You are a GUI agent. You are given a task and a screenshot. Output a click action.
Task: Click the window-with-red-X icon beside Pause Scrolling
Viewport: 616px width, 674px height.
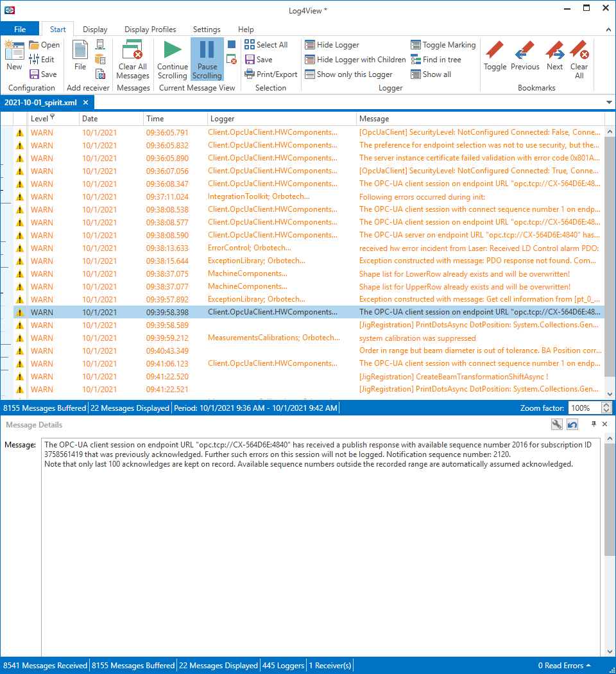[x=232, y=59]
